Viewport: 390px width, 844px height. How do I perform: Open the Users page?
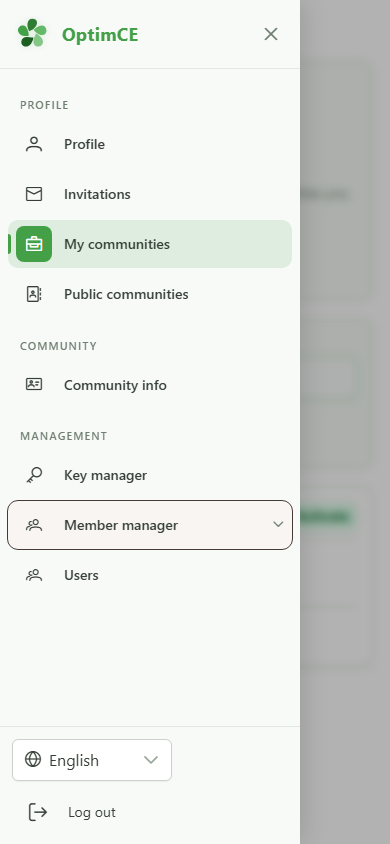coord(150,575)
